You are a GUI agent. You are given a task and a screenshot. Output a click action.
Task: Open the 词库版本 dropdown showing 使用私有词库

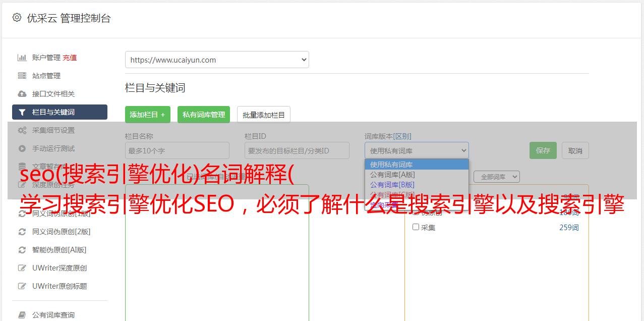pos(417,150)
